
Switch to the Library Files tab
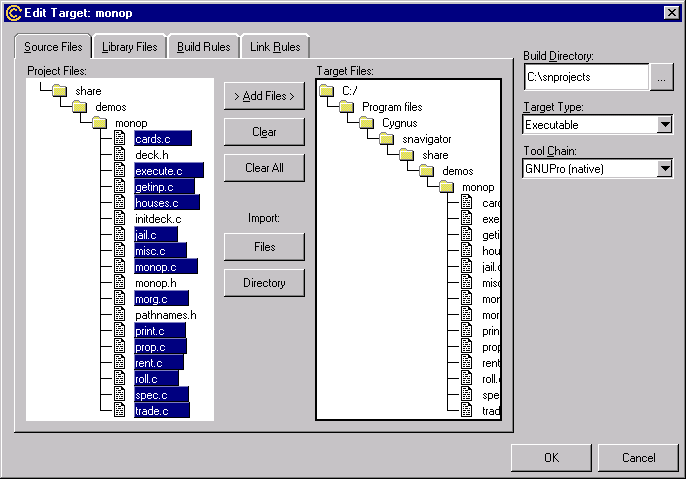pyautogui.click(x=129, y=47)
